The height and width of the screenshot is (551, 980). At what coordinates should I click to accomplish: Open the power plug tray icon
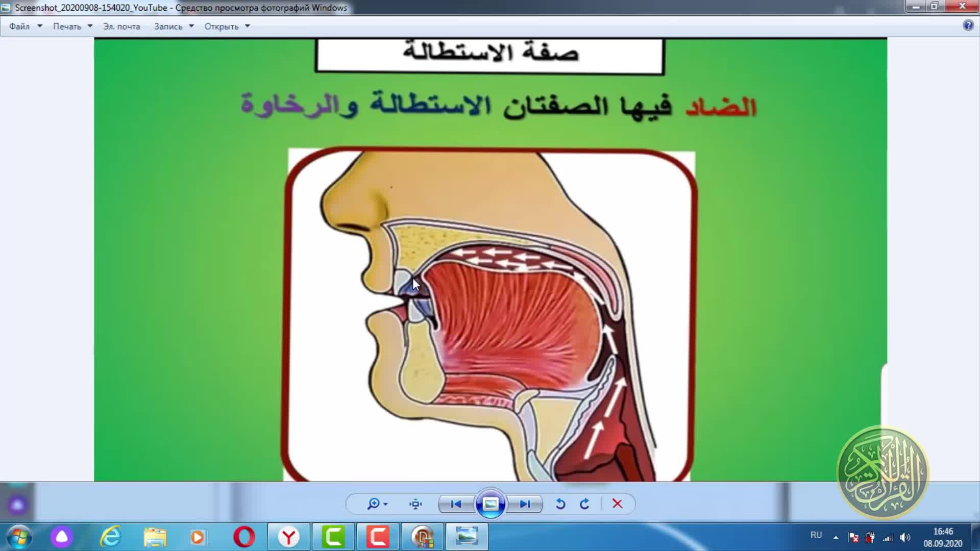pyautogui.click(x=871, y=537)
